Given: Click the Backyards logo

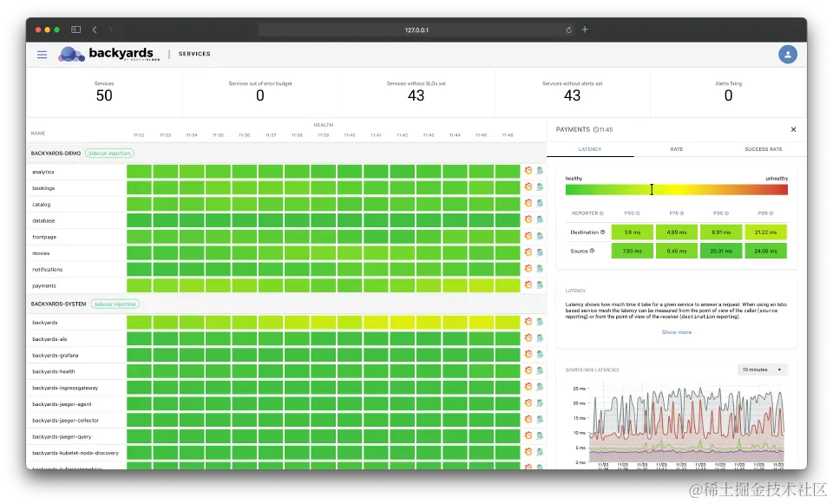Looking at the screenshot, I should pyautogui.click(x=108, y=54).
